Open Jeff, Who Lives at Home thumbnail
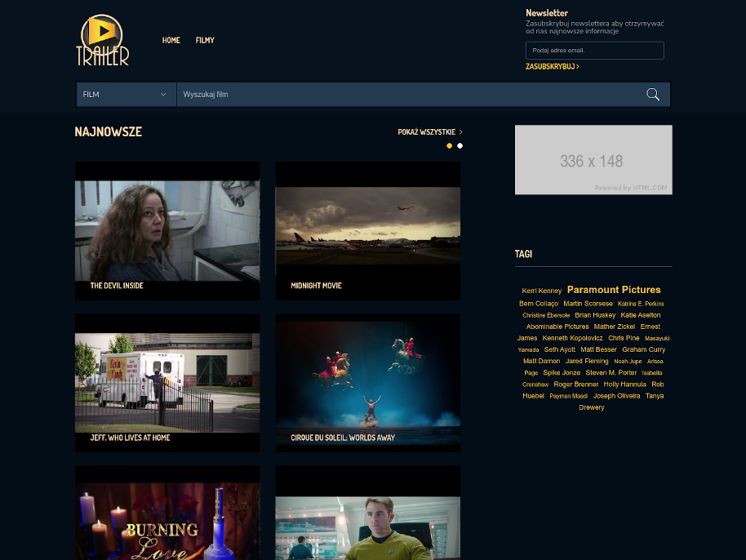The width and height of the screenshot is (746, 560). [167, 382]
